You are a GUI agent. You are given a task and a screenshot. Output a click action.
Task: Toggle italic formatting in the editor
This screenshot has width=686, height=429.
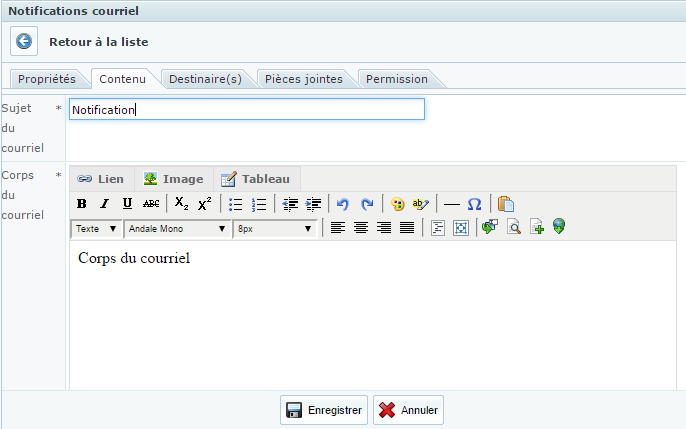click(x=104, y=204)
